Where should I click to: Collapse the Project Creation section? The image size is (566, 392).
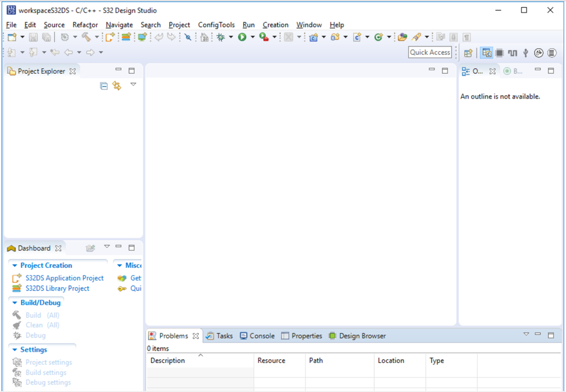(15, 266)
